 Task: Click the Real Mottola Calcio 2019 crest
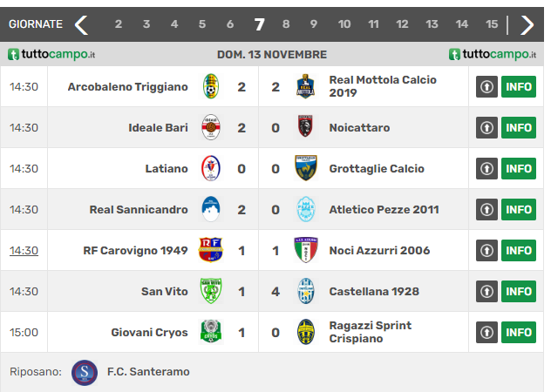(305, 86)
